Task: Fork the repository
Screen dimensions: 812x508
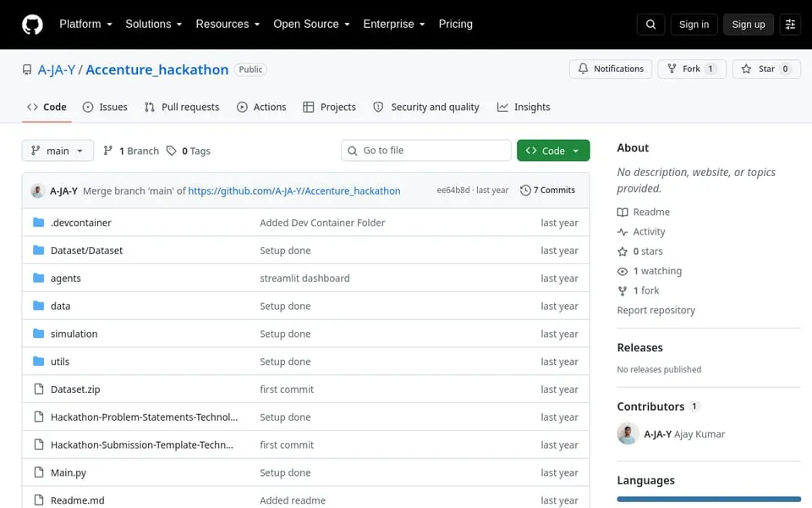Action: [692, 69]
